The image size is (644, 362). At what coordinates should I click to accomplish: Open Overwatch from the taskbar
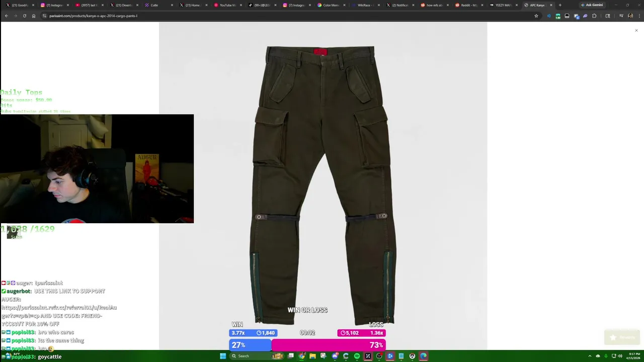(412, 356)
